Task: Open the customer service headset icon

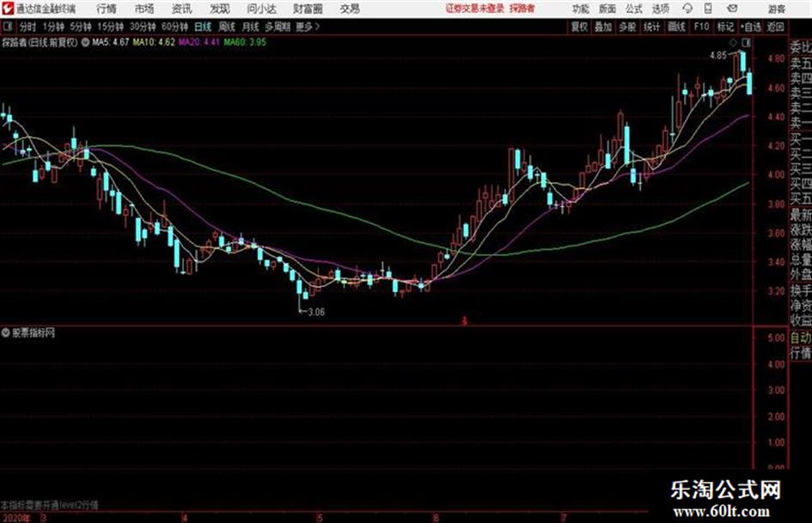Action: pos(687,9)
